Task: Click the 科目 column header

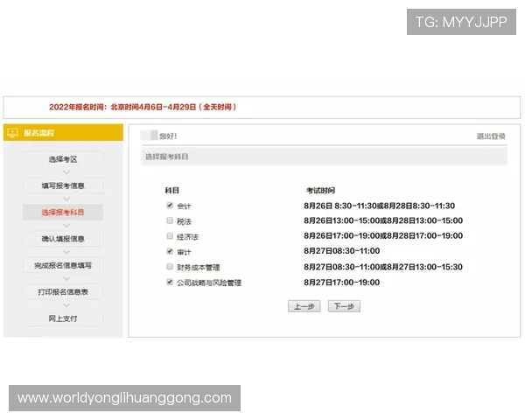Action: (172, 190)
